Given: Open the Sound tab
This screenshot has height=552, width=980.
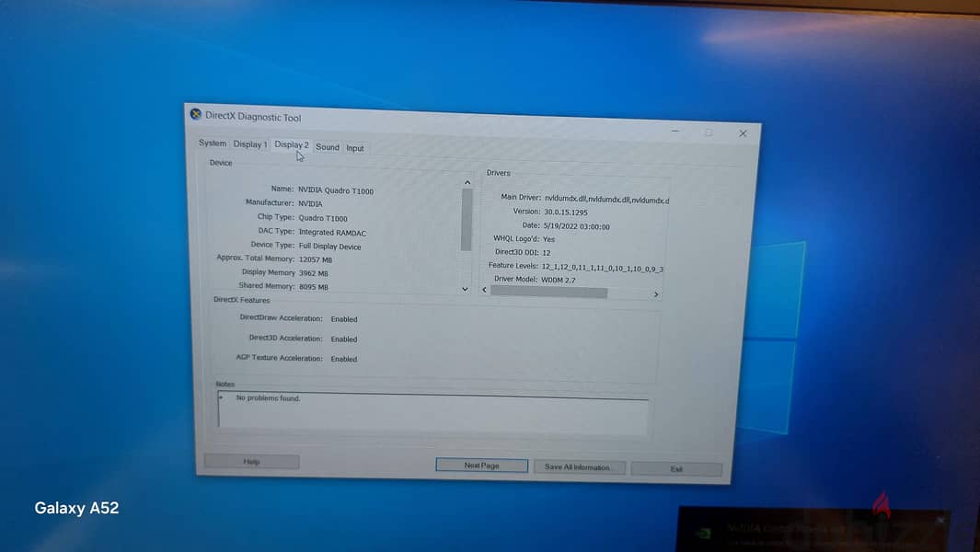Looking at the screenshot, I should tap(328, 147).
